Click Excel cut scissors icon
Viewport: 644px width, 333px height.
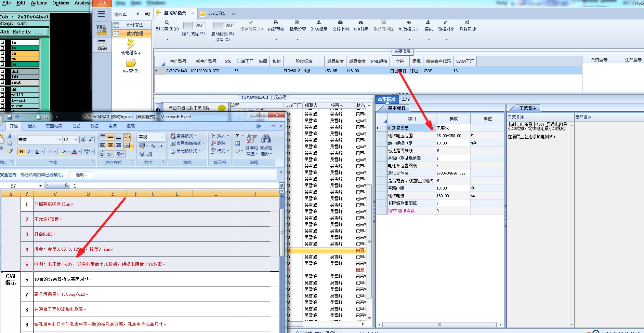pos(10,136)
